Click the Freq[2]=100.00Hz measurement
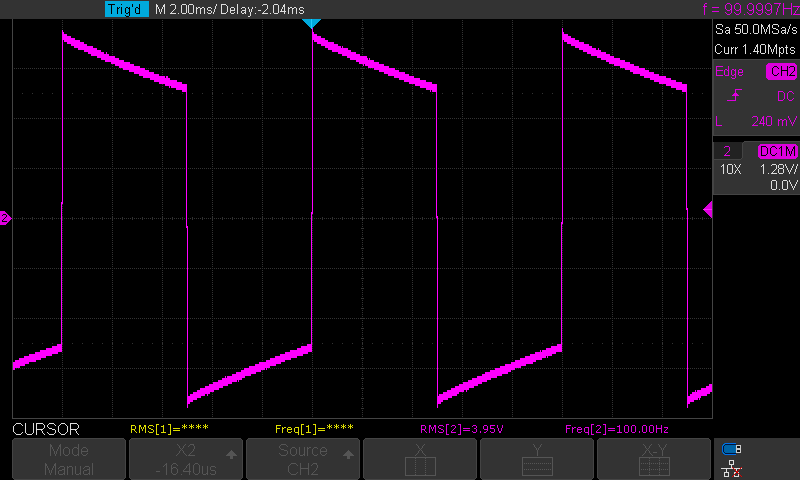This screenshot has height=480, width=800. pos(616,430)
